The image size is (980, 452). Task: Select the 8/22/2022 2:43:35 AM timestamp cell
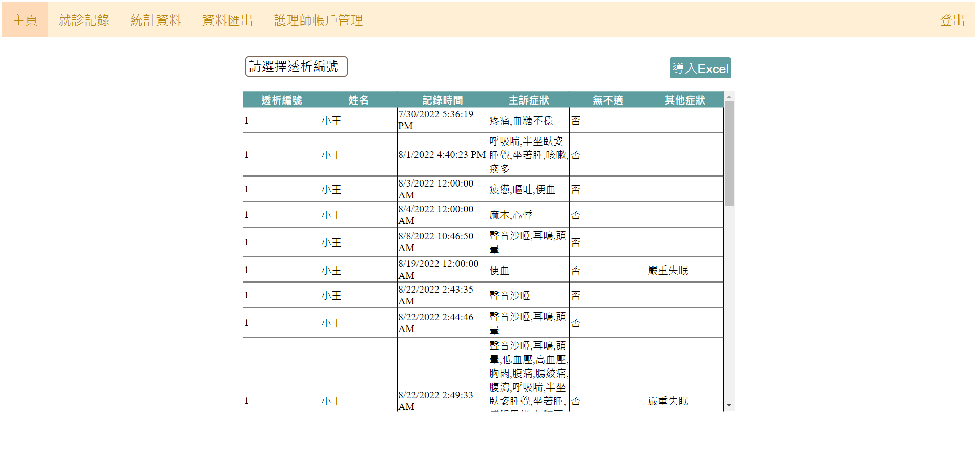coord(442,295)
